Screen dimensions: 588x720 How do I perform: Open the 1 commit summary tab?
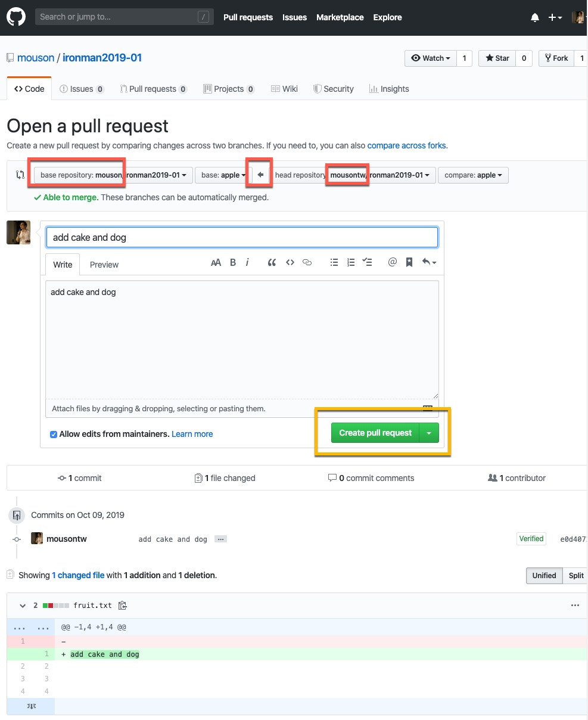click(79, 478)
